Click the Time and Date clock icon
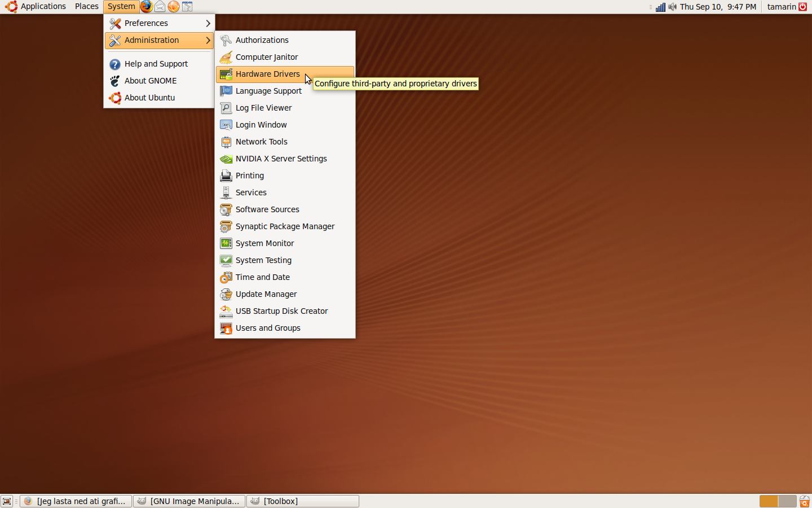This screenshot has height=508, width=812. [226, 277]
